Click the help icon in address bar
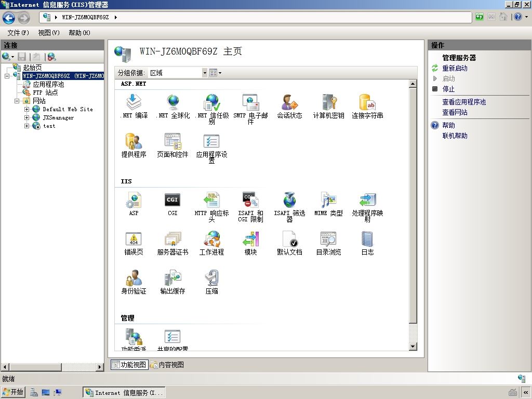Image resolution: width=532 pixels, height=399 pixels. 518,17
